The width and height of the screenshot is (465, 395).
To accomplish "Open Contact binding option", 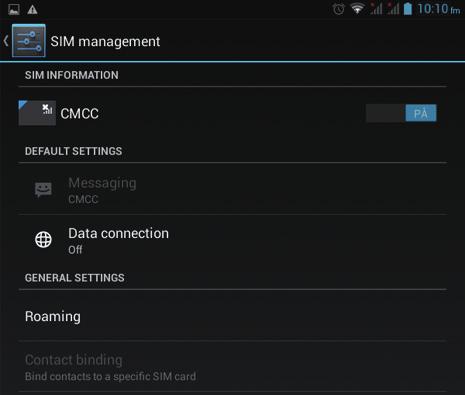I will click(232, 367).
